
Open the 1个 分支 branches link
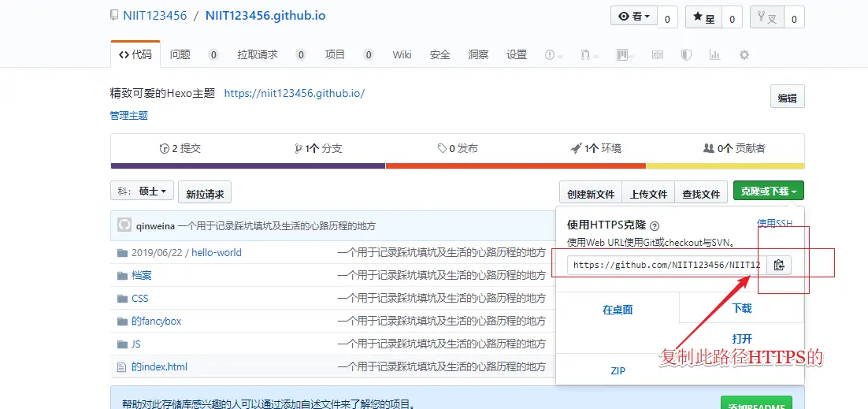pos(318,148)
